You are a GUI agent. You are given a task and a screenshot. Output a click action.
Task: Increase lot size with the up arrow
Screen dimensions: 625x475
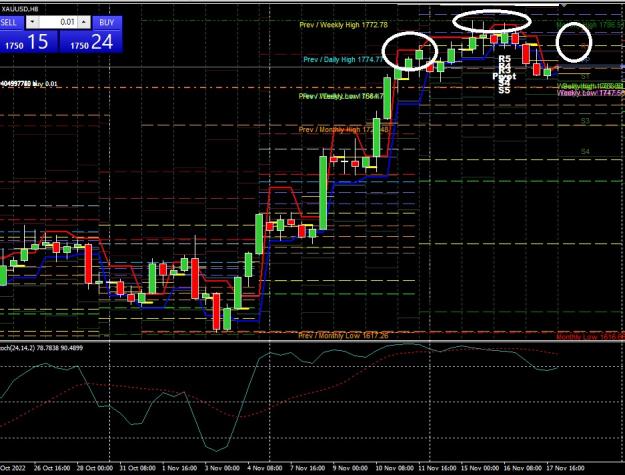point(84,22)
